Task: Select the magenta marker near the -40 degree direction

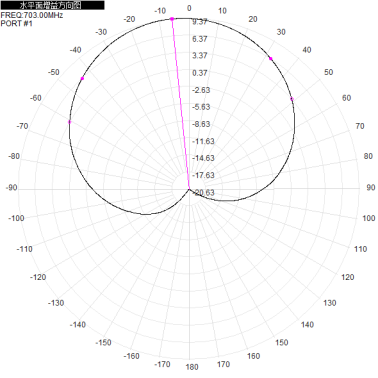Action: [x=82, y=78]
